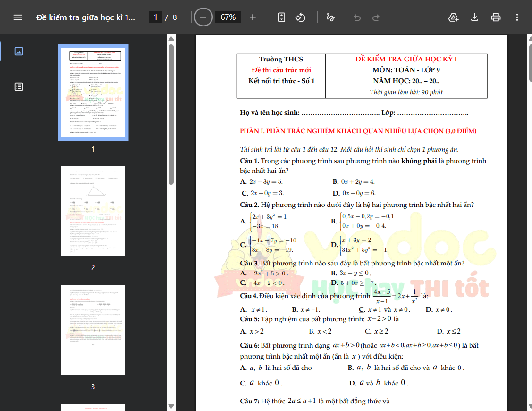Zoom in with the plus button

253,17
